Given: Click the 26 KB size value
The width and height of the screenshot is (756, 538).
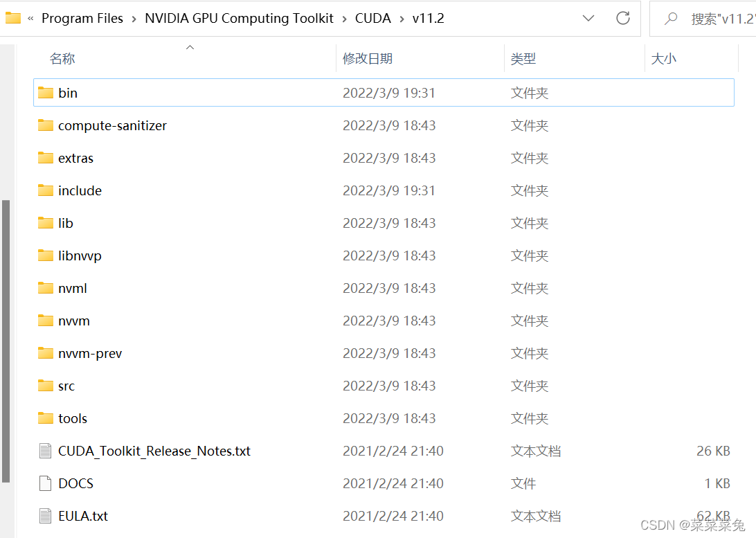Looking at the screenshot, I should [713, 451].
